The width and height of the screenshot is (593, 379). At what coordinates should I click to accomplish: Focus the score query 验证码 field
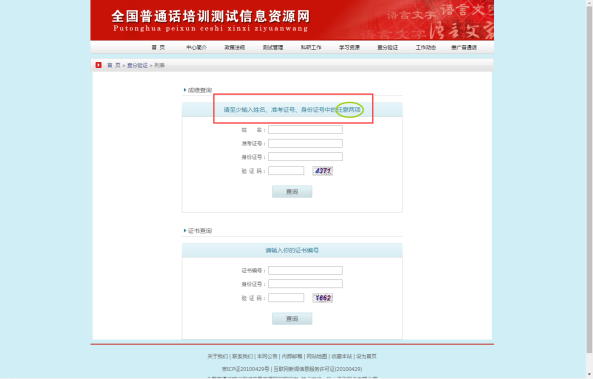coord(286,171)
